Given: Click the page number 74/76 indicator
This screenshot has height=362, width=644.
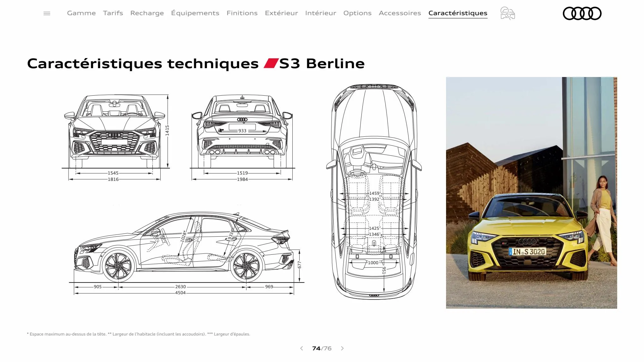Looking at the screenshot, I should (322, 348).
